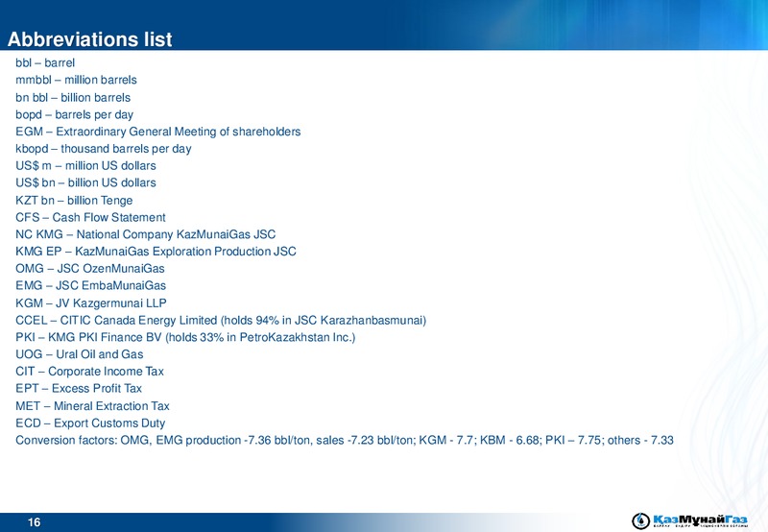768x532 pixels.
Task: Select the line 'bopd – barrels per day'
Action: pos(75,114)
